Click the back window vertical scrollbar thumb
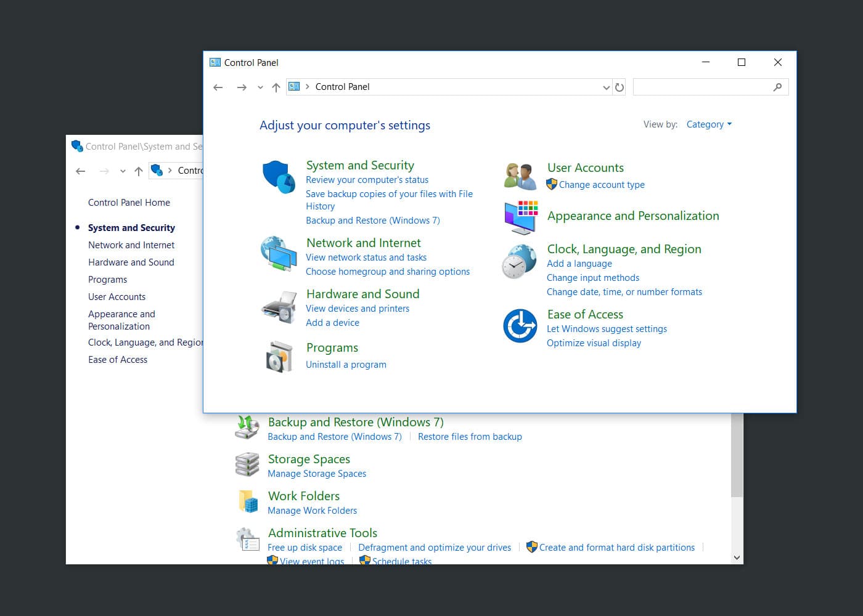 pos(737,455)
